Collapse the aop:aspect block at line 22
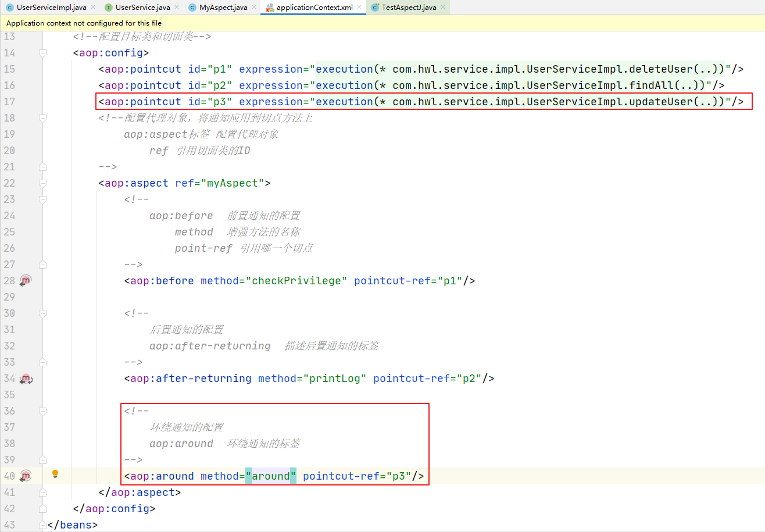This screenshot has height=532, width=765. (x=42, y=183)
